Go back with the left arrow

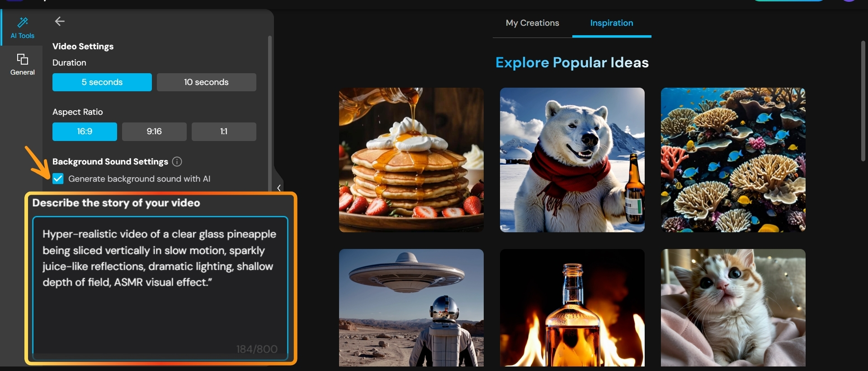pyautogui.click(x=60, y=21)
